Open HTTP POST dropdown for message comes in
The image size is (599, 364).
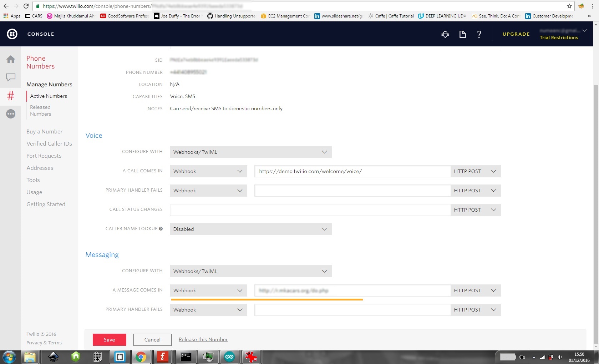click(x=476, y=290)
